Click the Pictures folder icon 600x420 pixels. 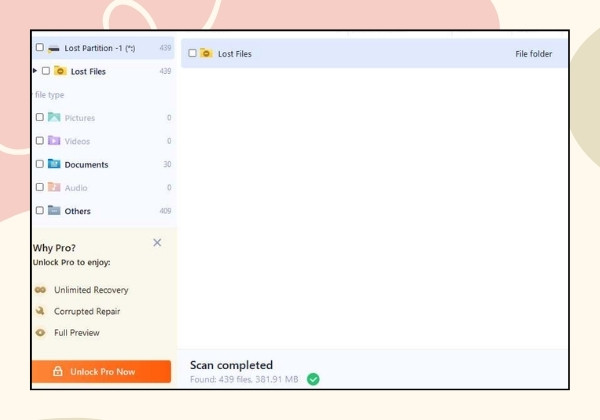pos(54,117)
